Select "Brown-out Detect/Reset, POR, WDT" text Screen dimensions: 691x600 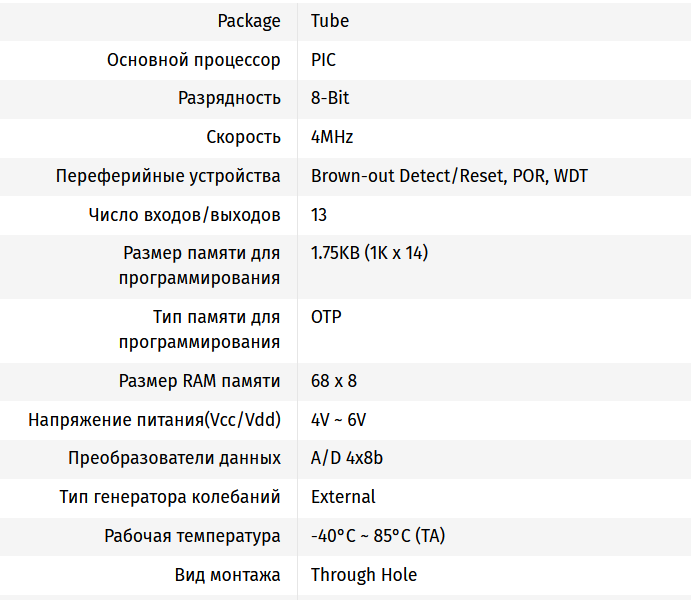pos(449,176)
